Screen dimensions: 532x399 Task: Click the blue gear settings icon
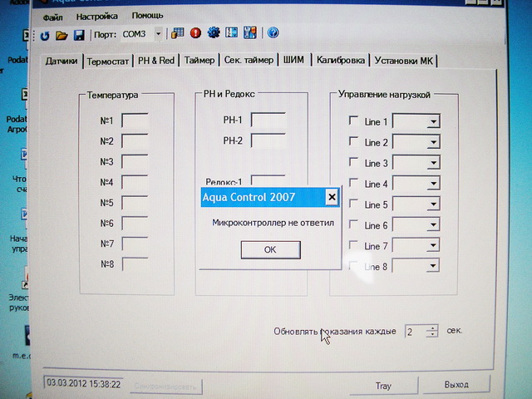(x=214, y=34)
